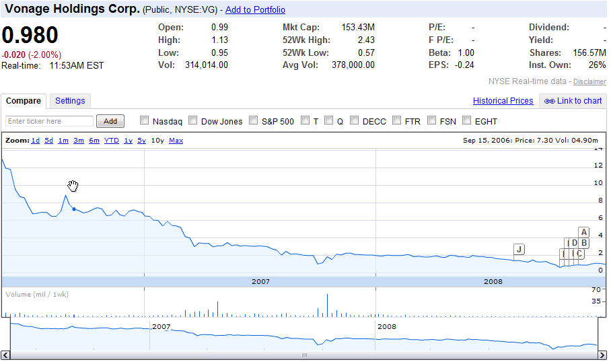Screen dimensions: 611x364
Task: Open the Historical Prices link
Action: point(503,101)
